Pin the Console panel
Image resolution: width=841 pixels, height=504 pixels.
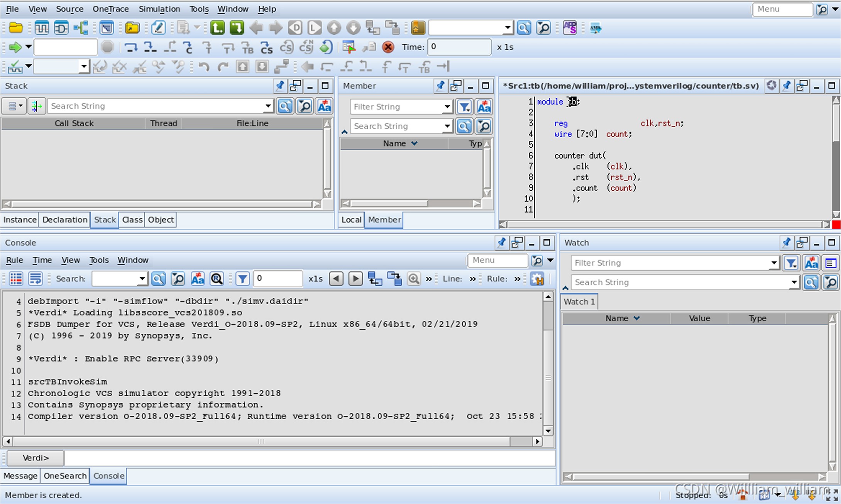(501, 243)
